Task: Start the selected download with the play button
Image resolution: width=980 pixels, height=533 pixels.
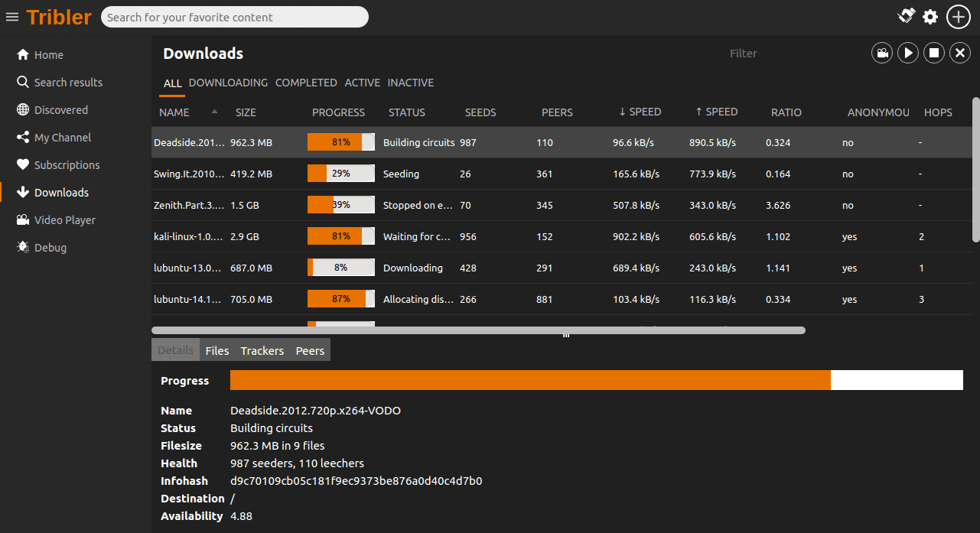Action: 908,53
